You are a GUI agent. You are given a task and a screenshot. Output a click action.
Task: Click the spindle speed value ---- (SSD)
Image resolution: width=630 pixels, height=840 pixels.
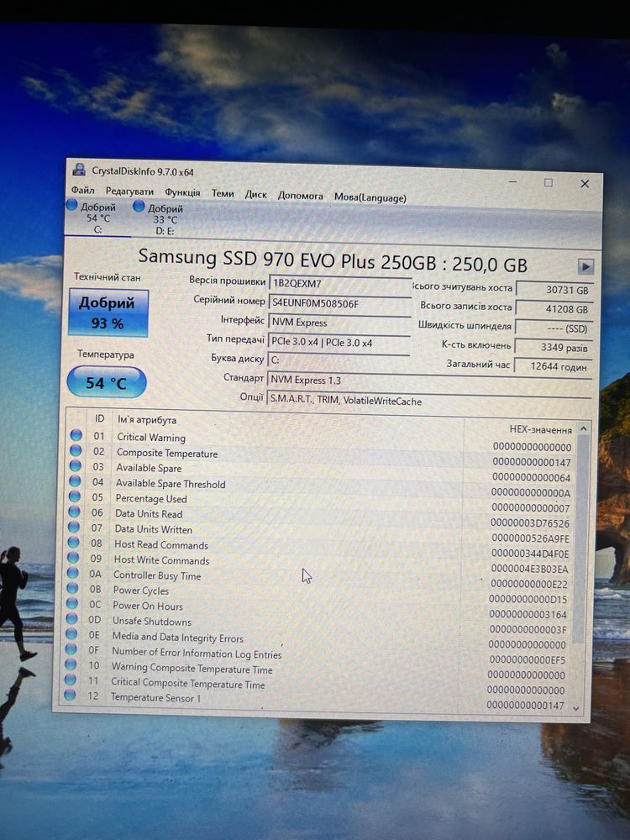pyautogui.click(x=554, y=328)
